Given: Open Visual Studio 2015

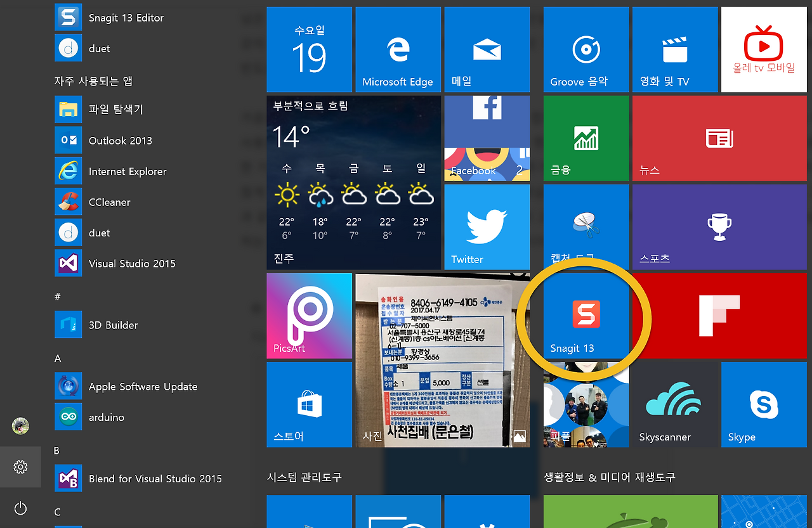Looking at the screenshot, I should [115, 263].
